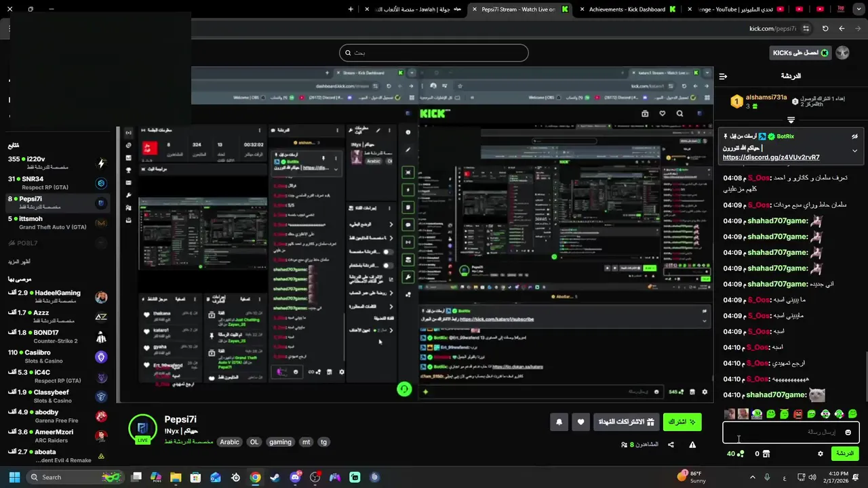This screenshot has width=868, height=488.
Task: Open I220v channel in sidebar
Action: 58,163
